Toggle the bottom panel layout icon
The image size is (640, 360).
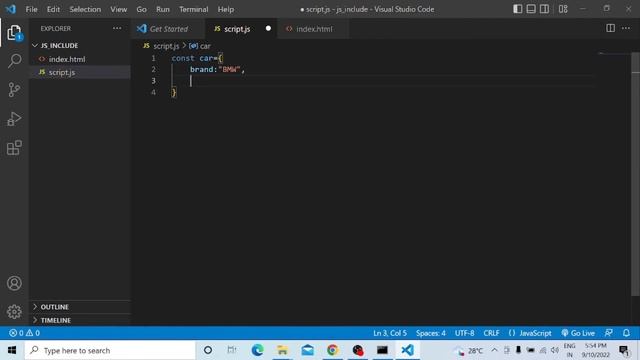pos(531,9)
